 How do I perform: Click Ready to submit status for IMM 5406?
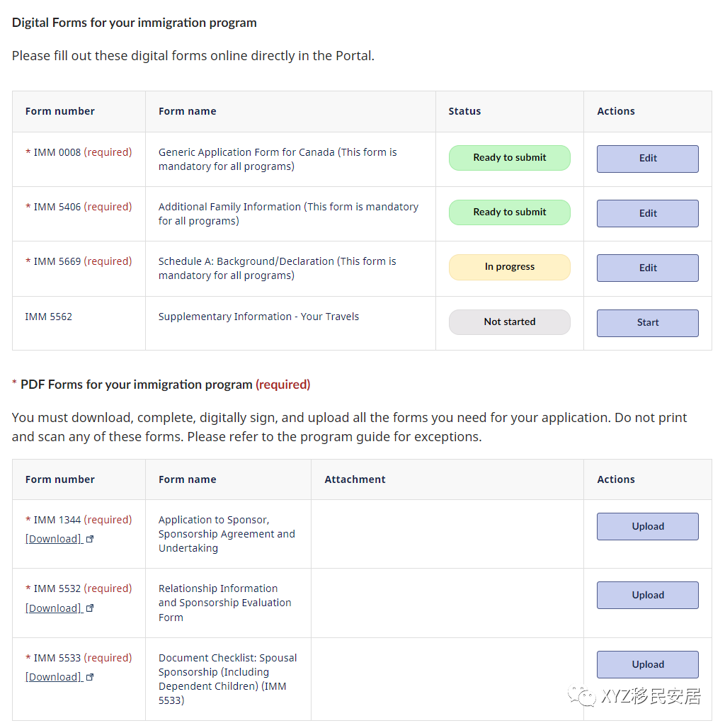509,212
